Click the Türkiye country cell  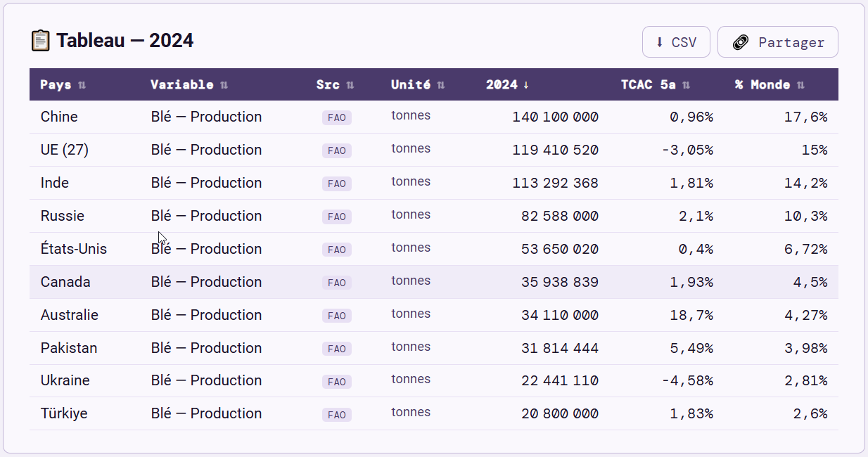coord(64,413)
